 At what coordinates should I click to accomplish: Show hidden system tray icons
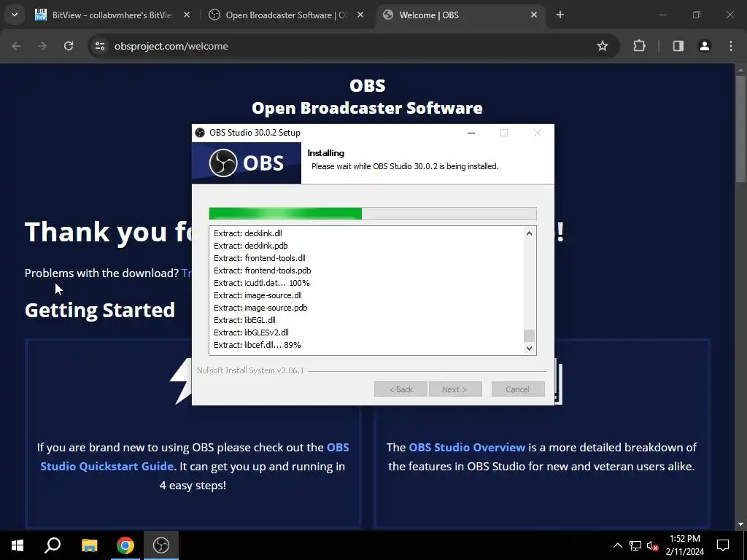tap(617, 545)
